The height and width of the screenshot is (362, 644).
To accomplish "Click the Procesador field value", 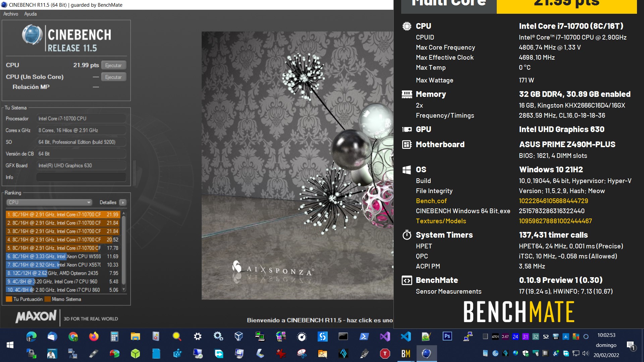I will tap(81, 119).
